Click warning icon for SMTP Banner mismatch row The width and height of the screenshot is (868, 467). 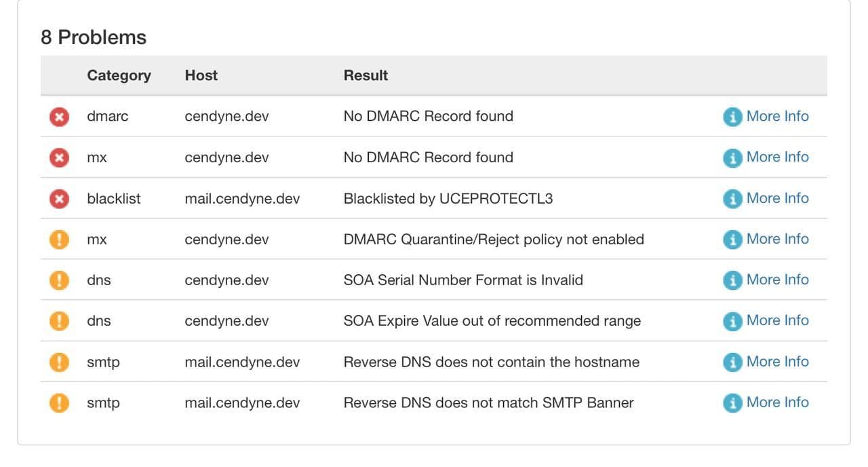(59, 403)
